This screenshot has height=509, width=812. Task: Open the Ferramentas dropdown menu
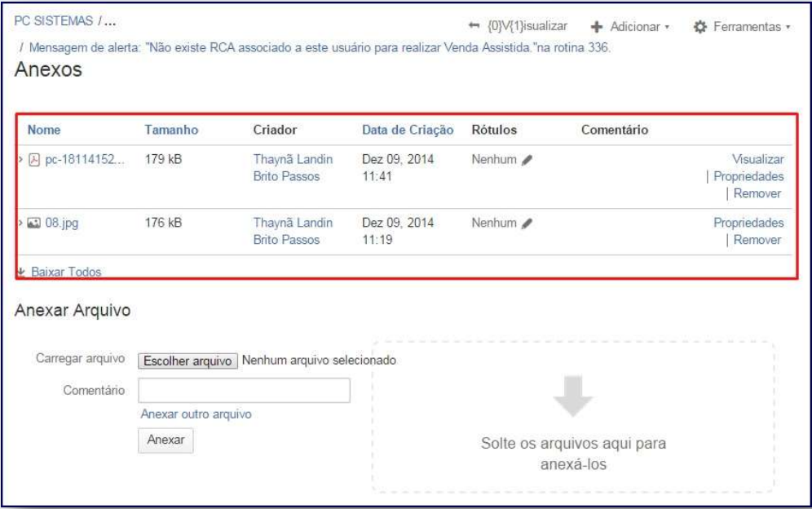[x=742, y=27]
